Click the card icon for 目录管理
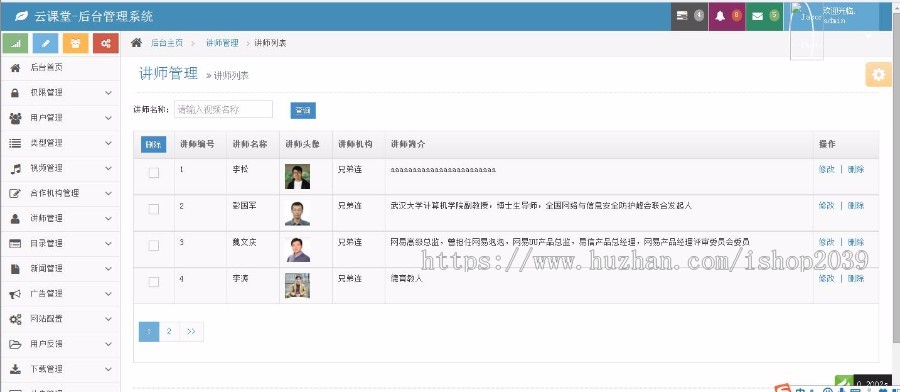 [x=15, y=243]
